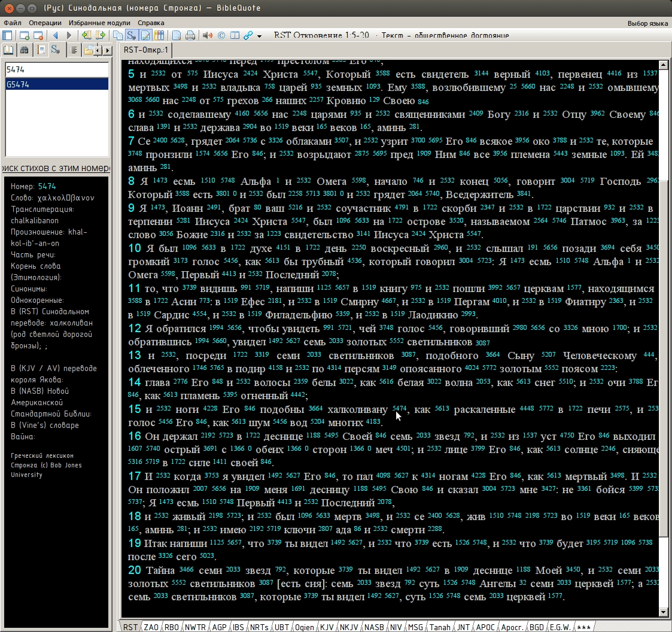Click the search verses with this number button
Viewport: 672px width, 632px height.
(x=56, y=168)
